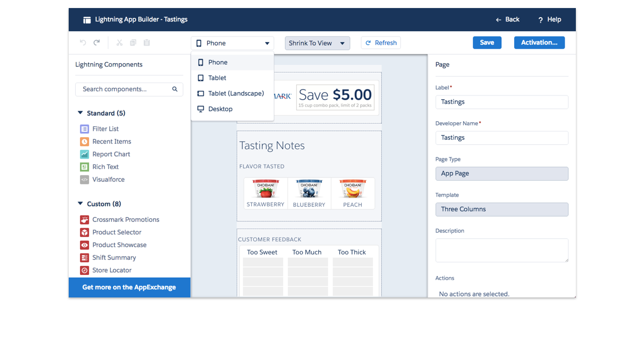
Task: Click the Cut scissors icon
Action: click(119, 43)
